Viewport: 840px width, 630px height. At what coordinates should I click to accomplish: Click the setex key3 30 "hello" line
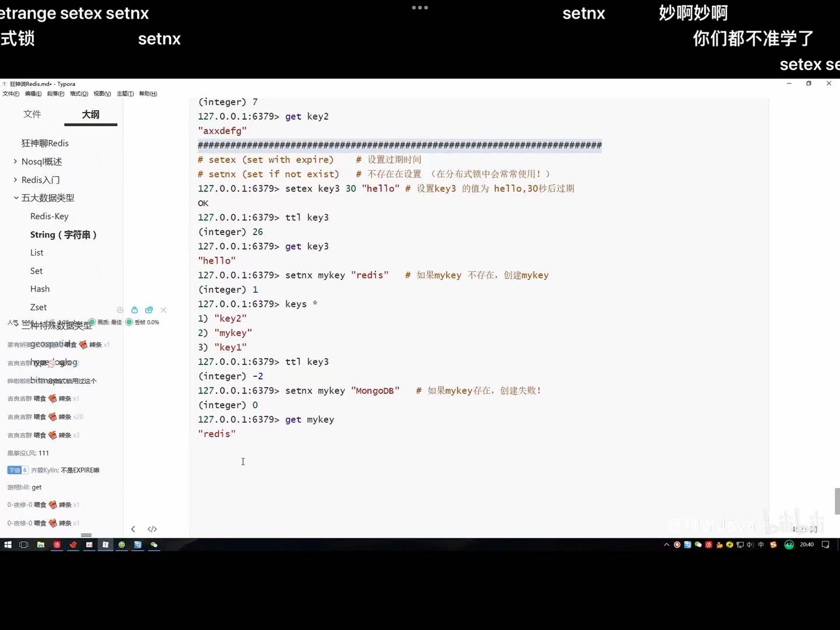click(x=386, y=188)
